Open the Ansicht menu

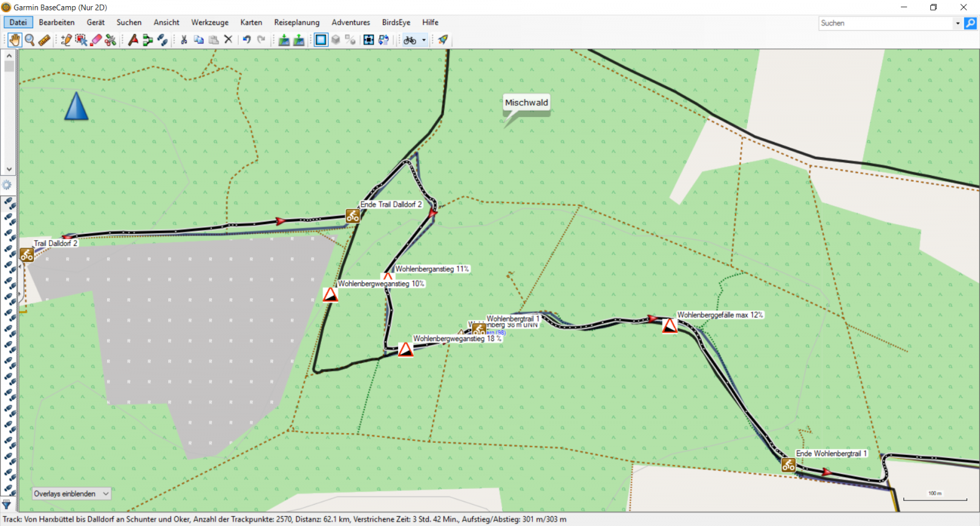click(167, 23)
